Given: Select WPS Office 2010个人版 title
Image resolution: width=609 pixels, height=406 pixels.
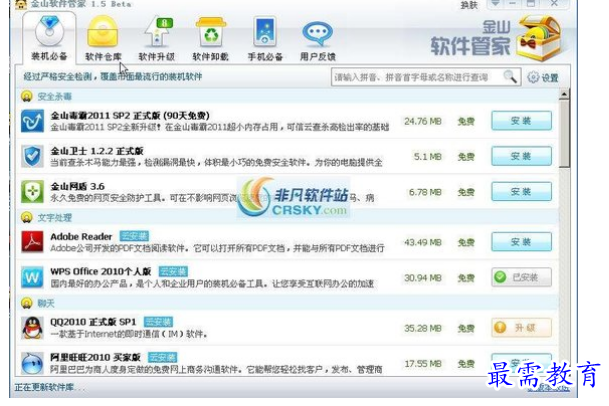Looking at the screenshot, I should 101,271.
